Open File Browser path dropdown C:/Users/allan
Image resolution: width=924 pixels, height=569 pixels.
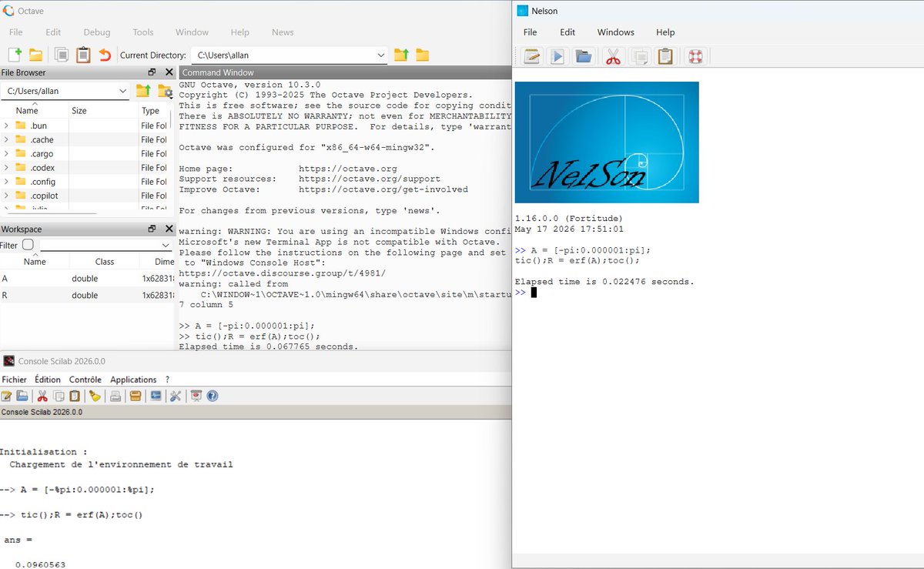pos(123,91)
